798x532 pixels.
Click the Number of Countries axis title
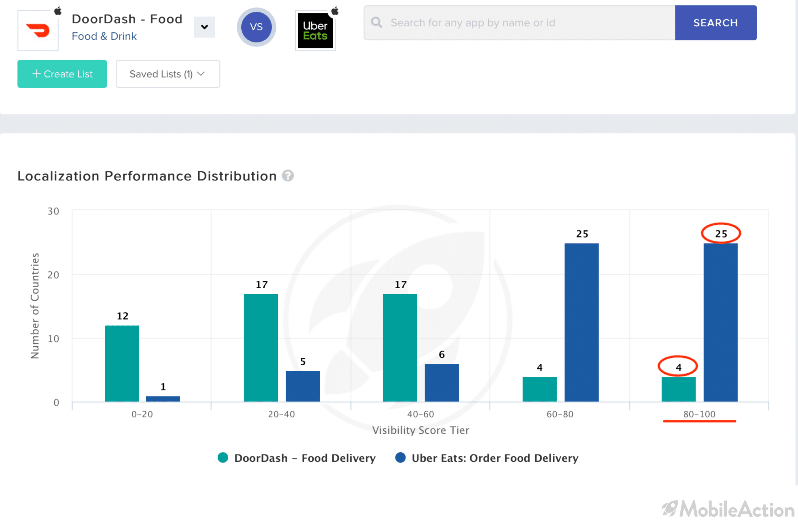click(35, 306)
